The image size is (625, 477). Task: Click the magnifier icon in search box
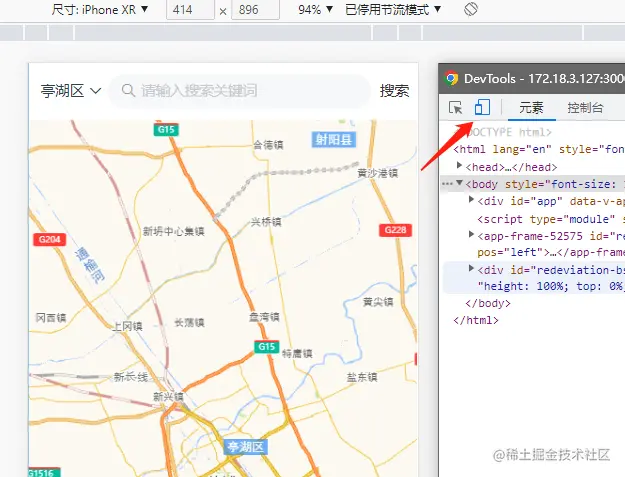128,90
